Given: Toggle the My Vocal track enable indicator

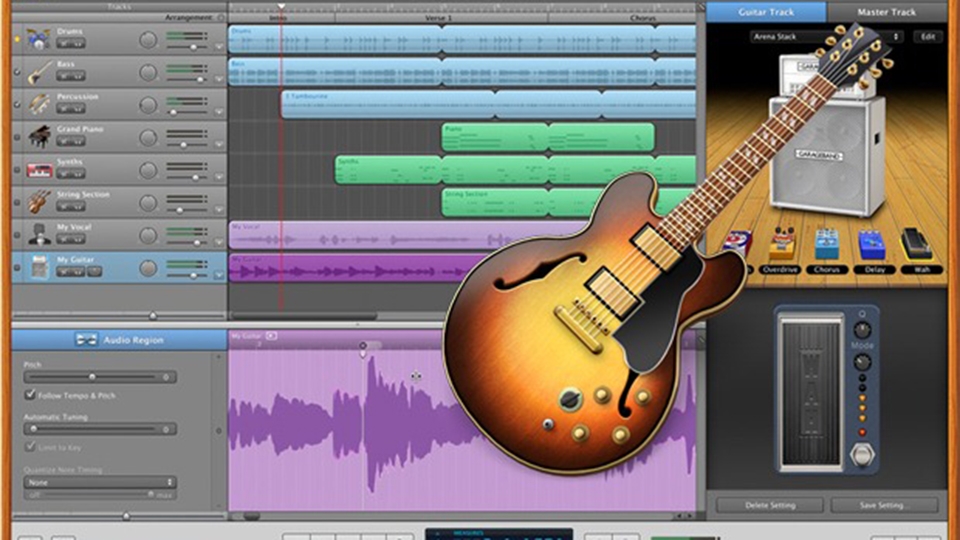Looking at the screenshot, I should coord(17,235).
